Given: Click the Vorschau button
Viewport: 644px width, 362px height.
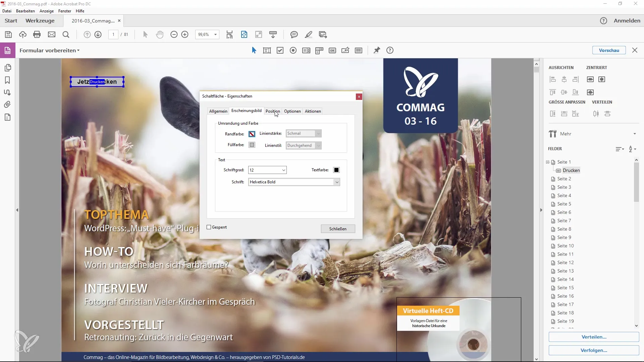Looking at the screenshot, I should [609, 50].
